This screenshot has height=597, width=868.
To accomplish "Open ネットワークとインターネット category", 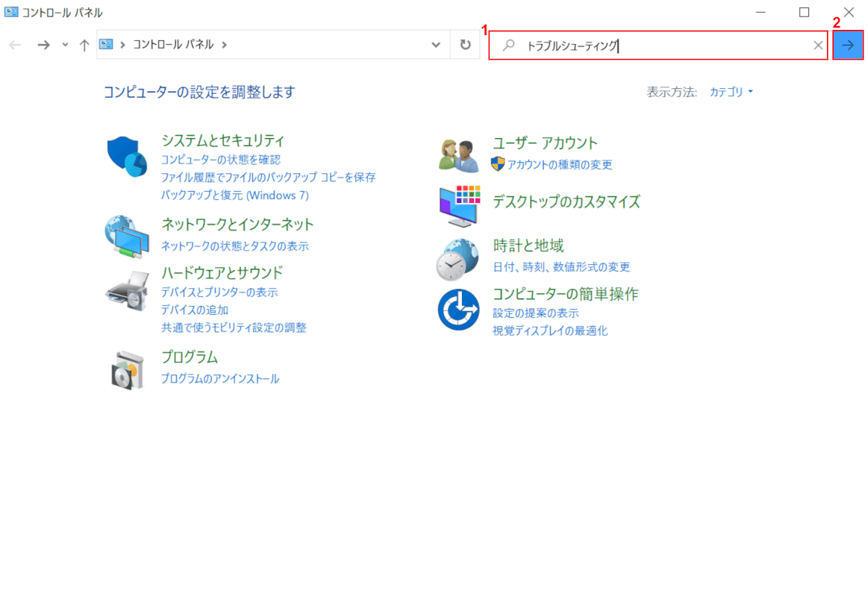I will 237,224.
